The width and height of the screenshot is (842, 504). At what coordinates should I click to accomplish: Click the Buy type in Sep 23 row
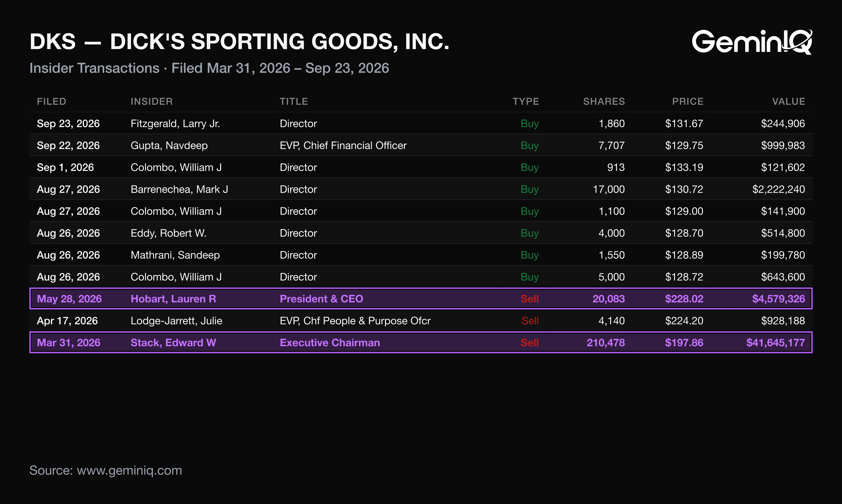530,123
